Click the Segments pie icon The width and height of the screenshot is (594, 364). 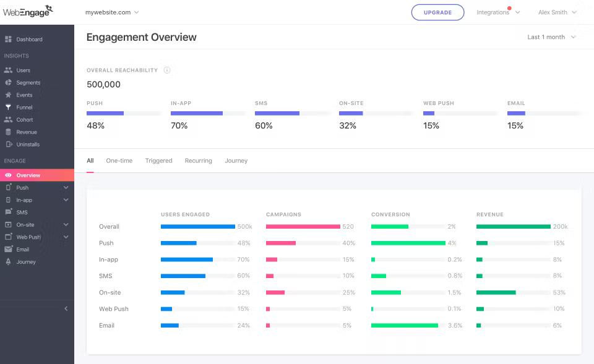pyautogui.click(x=8, y=82)
